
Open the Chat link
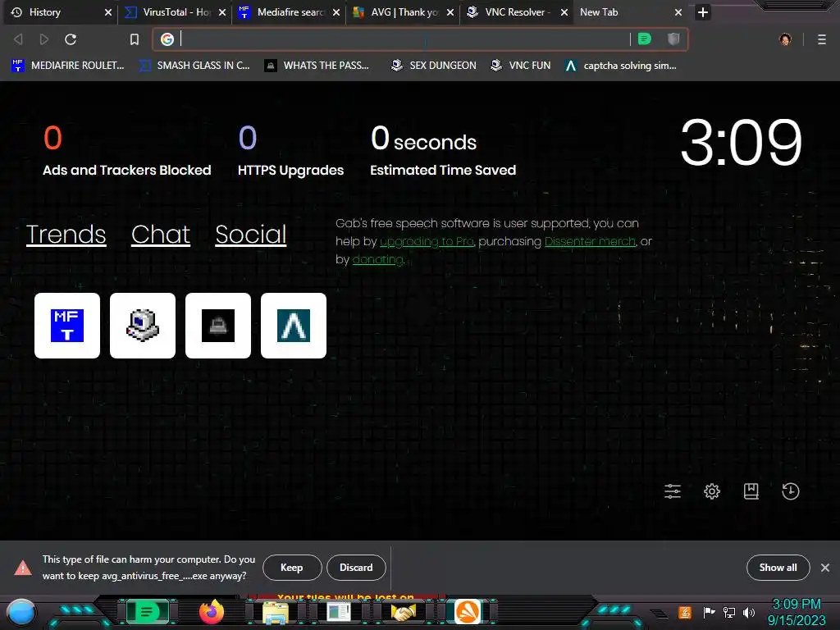pyautogui.click(x=161, y=234)
